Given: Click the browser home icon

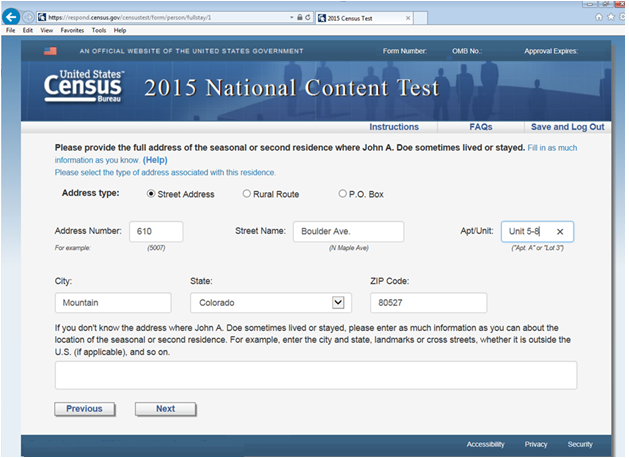Looking at the screenshot, I should [x=599, y=17].
